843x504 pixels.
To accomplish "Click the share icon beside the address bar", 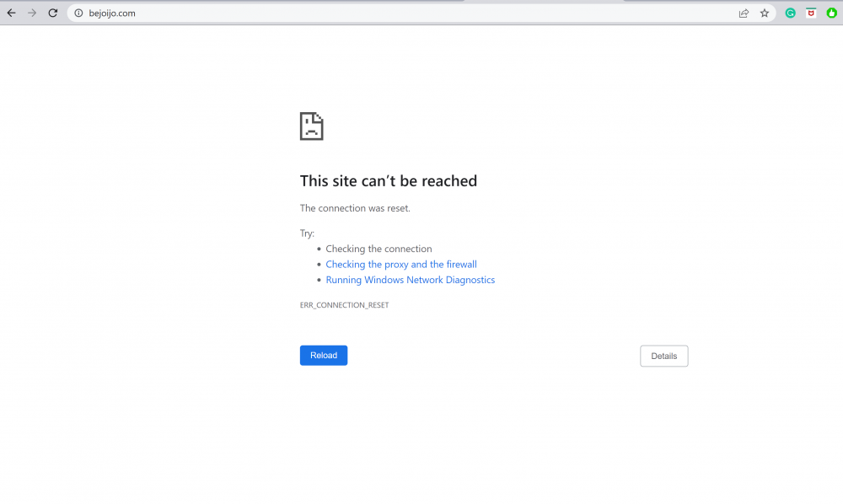I will pyautogui.click(x=744, y=13).
